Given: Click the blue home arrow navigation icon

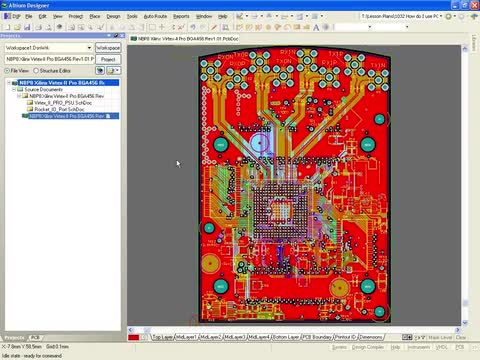Looking at the screenshot, I should (x=474, y=16).
